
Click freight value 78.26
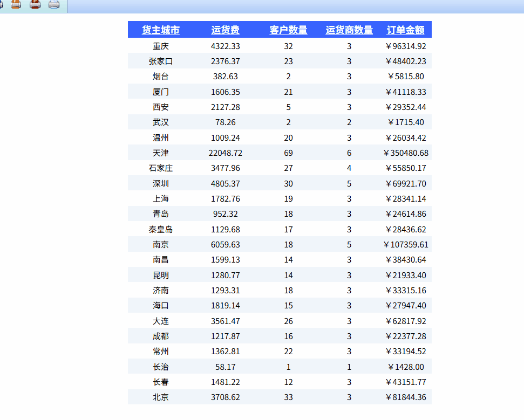click(225, 122)
